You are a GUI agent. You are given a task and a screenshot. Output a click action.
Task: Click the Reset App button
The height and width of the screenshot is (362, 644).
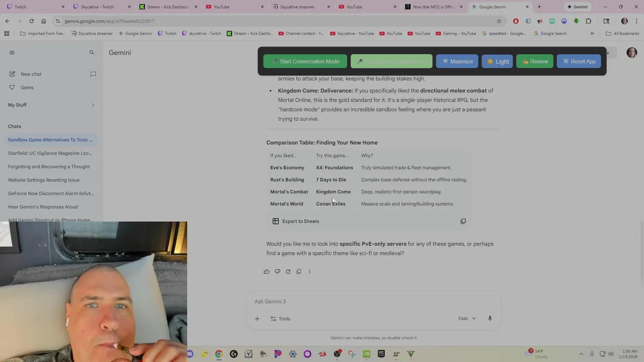click(x=579, y=61)
